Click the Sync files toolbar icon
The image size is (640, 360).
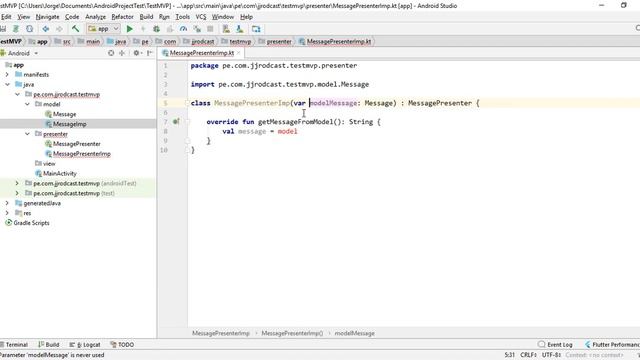pos(16,29)
